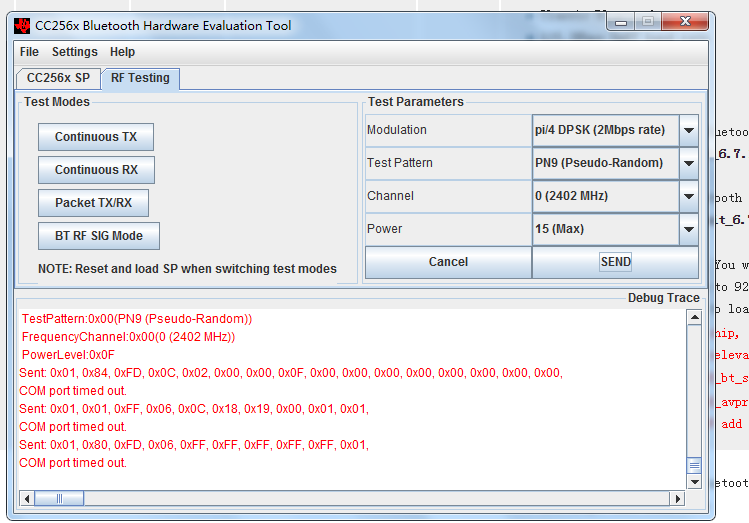Click the NOTE about resetting and loading SP

coord(187,269)
